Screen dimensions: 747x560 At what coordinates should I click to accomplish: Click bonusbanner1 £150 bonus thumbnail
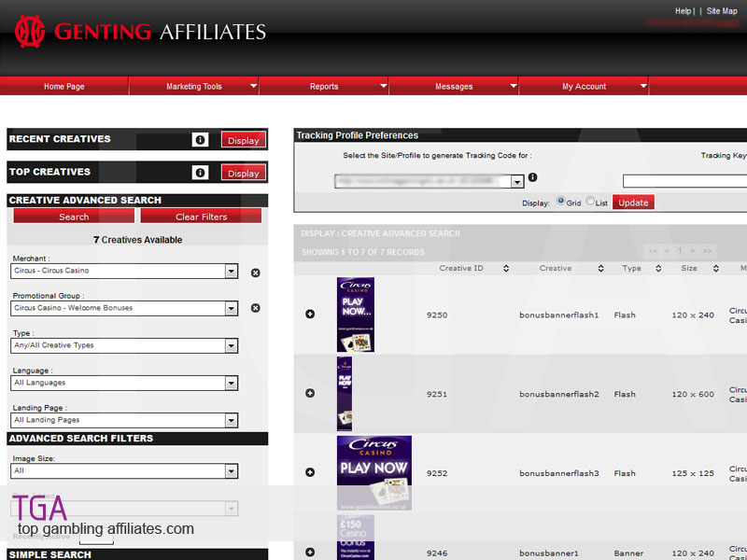point(356,538)
